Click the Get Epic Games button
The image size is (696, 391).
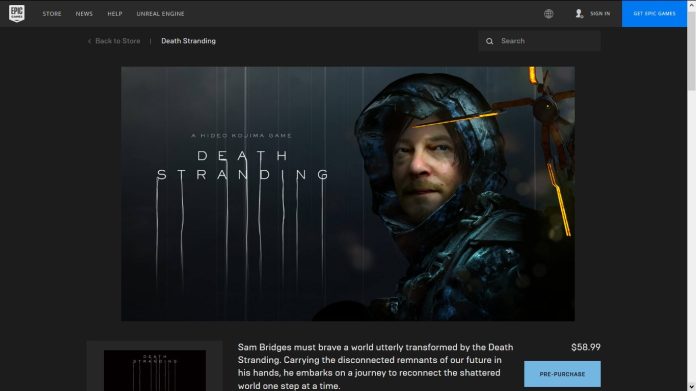tap(654, 14)
